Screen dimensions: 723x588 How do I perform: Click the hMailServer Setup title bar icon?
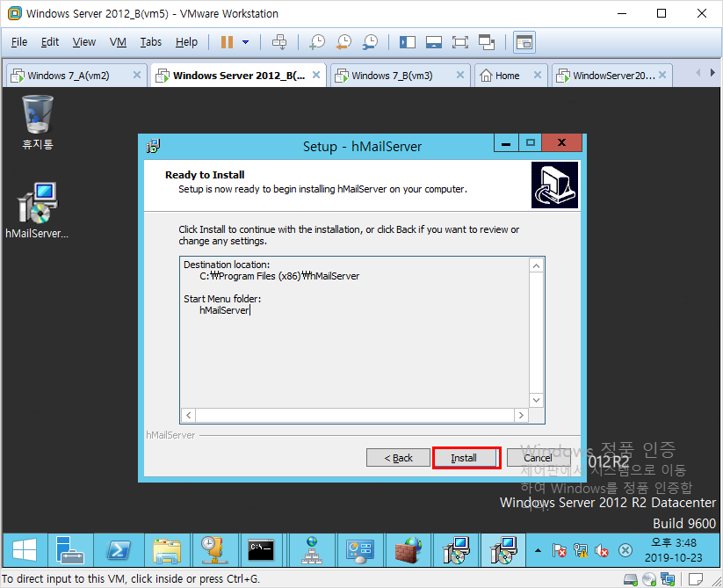(153, 146)
